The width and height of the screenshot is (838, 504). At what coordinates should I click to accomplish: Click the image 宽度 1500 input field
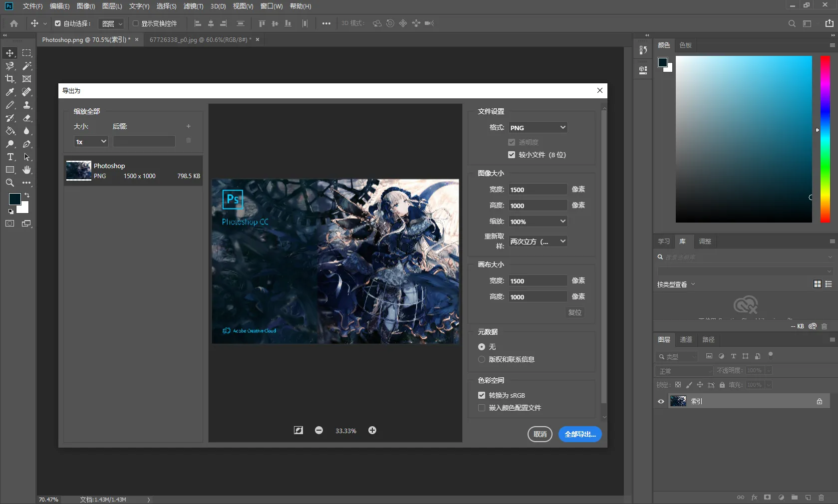tap(538, 190)
